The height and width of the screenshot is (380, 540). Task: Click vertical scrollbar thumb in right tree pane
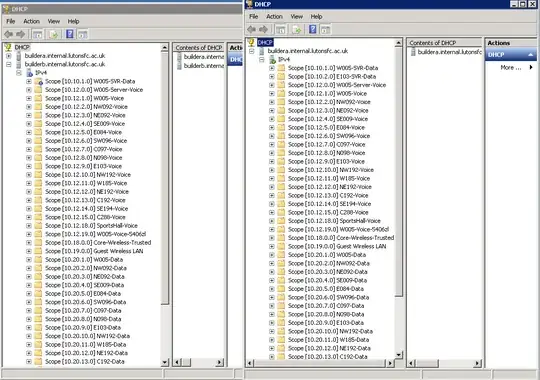click(x=399, y=171)
